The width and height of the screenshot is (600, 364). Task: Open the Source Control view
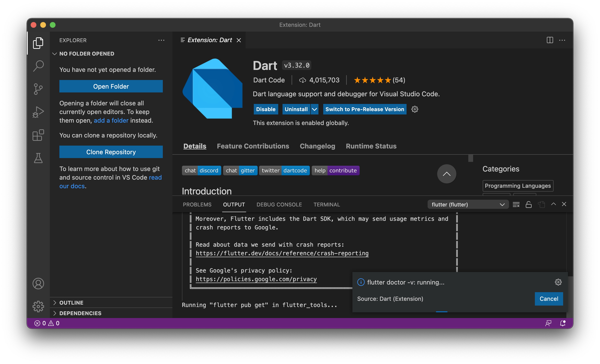[38, 89]
